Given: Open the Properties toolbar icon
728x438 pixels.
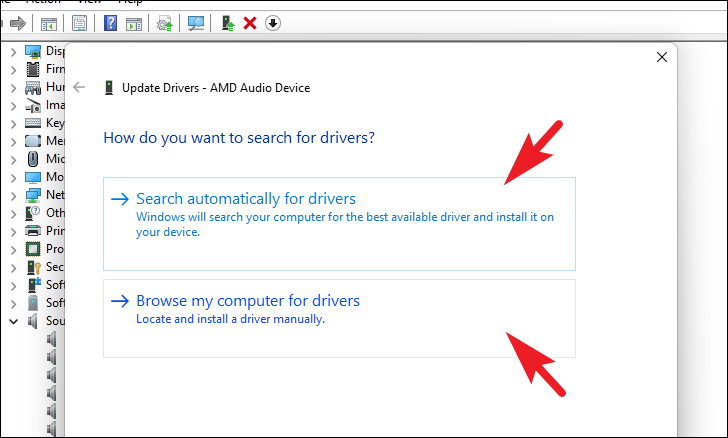Looking at the screenshot, I should point(79,23).
